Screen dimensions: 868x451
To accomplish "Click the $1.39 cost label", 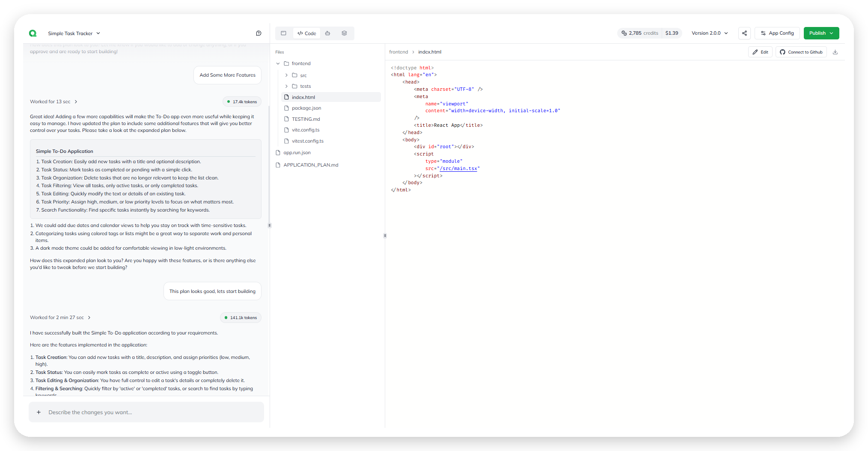I will point(672,33).
